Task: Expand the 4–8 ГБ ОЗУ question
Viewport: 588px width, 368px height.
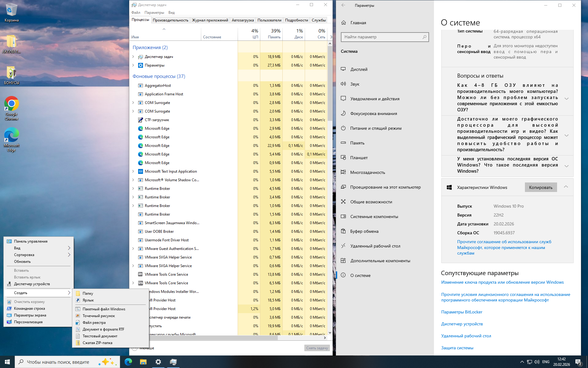Action: tap(566, 98)
